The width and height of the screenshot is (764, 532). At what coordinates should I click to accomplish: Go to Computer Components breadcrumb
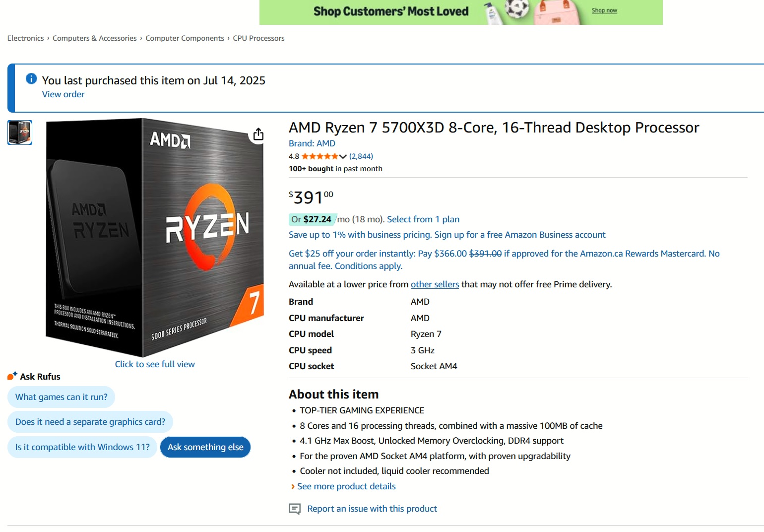[185, 38]
